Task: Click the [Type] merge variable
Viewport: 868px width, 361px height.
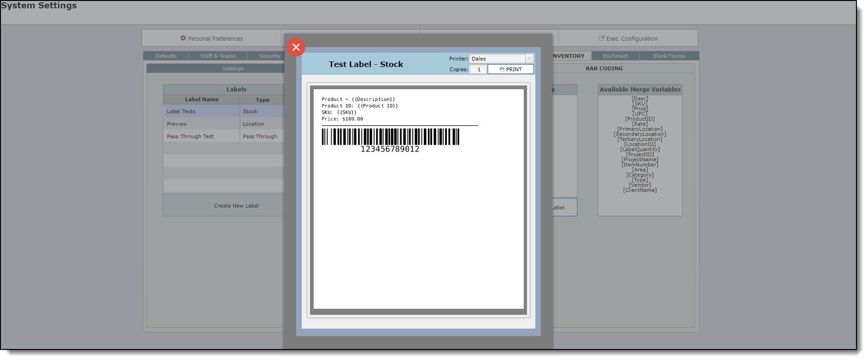Action: point(640,180)
